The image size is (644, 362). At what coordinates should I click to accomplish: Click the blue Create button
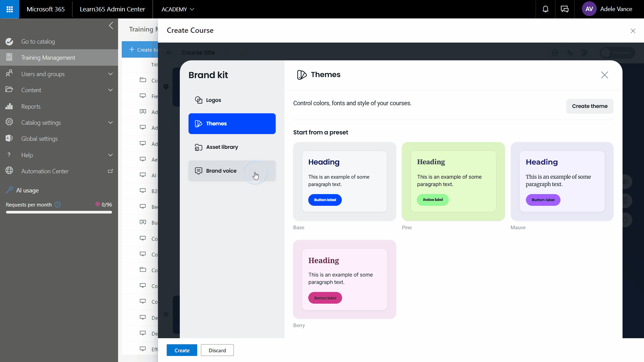click(182, 350)
